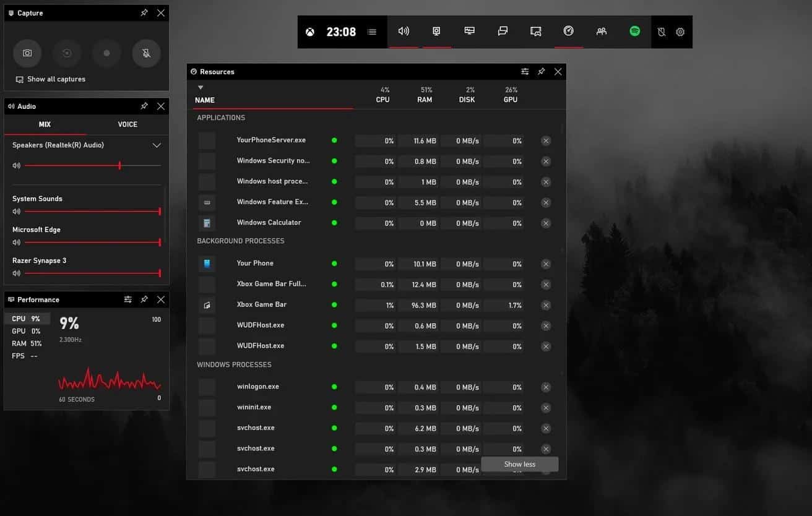The height and width of the screenshot is (516, 812).
Task: End Windows Security notification process X icon
Action: pyautogui.click(x=546, y=161)
